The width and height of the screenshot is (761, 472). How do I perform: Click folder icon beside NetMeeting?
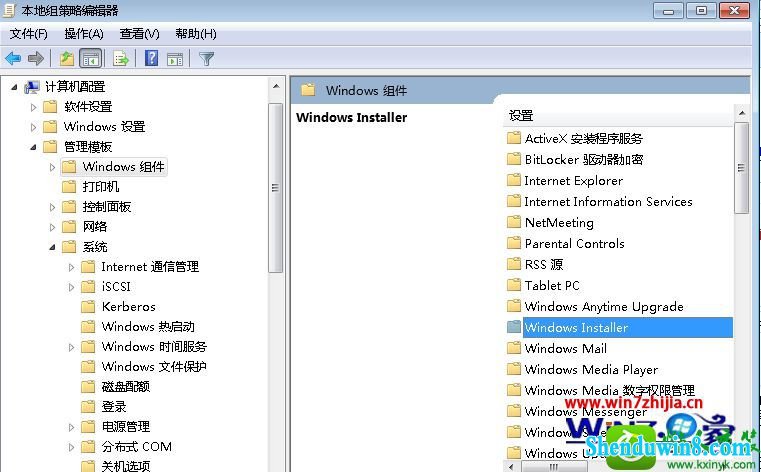pyautogui.click(x=513, y=222)
